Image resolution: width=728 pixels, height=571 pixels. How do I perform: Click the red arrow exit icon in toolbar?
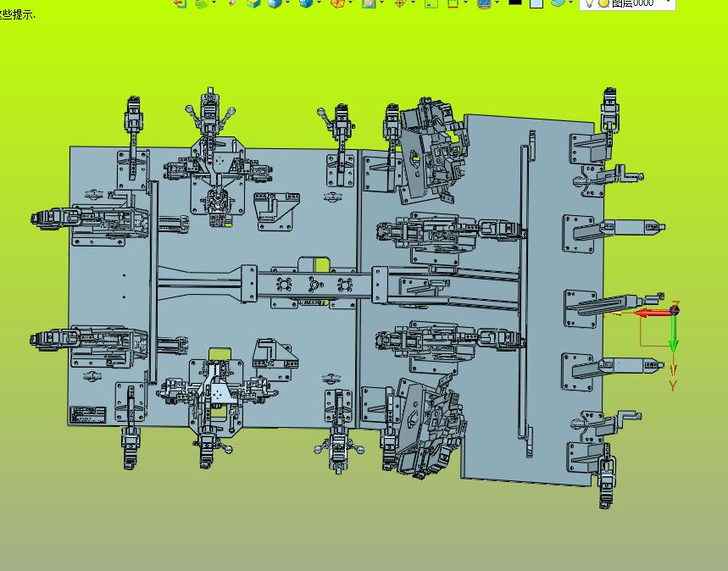pyautogui.click(x=181, y=3)
